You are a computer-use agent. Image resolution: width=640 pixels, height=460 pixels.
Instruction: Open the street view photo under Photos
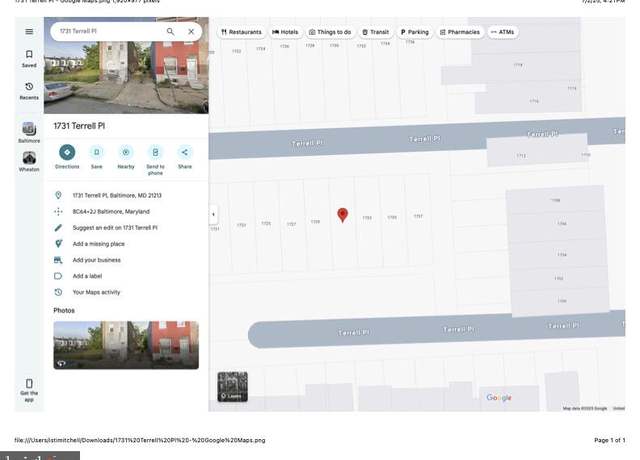(x=126, y=345)
